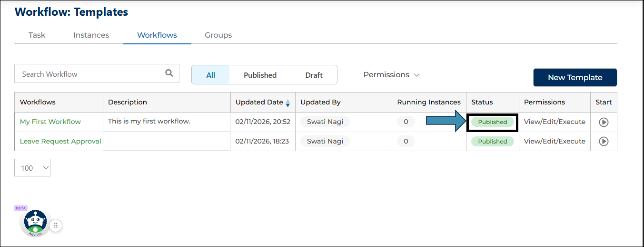Select the Workflows tab

(x=157, y=35)
